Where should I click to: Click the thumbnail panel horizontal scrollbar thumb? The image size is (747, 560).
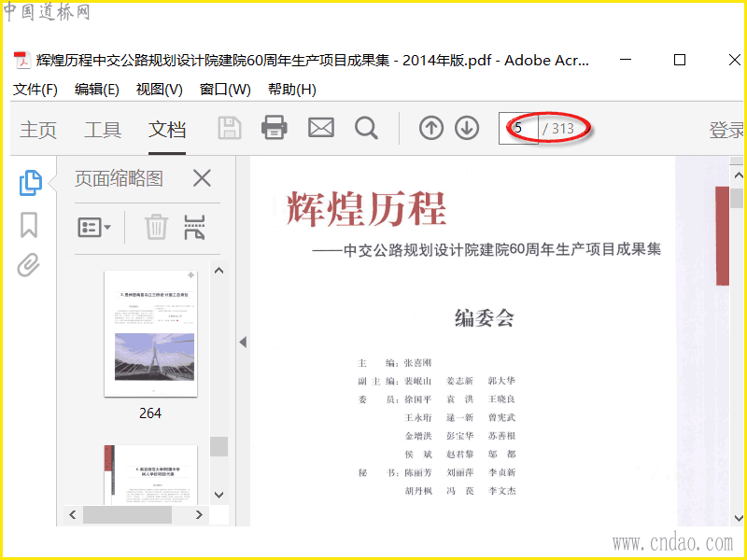pos(127,515)
